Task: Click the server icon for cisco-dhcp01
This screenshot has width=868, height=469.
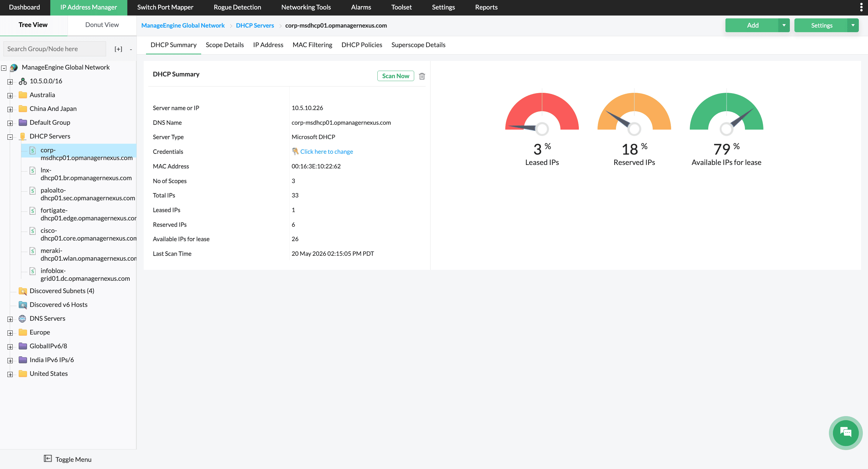Action: (x=33, y=231)
